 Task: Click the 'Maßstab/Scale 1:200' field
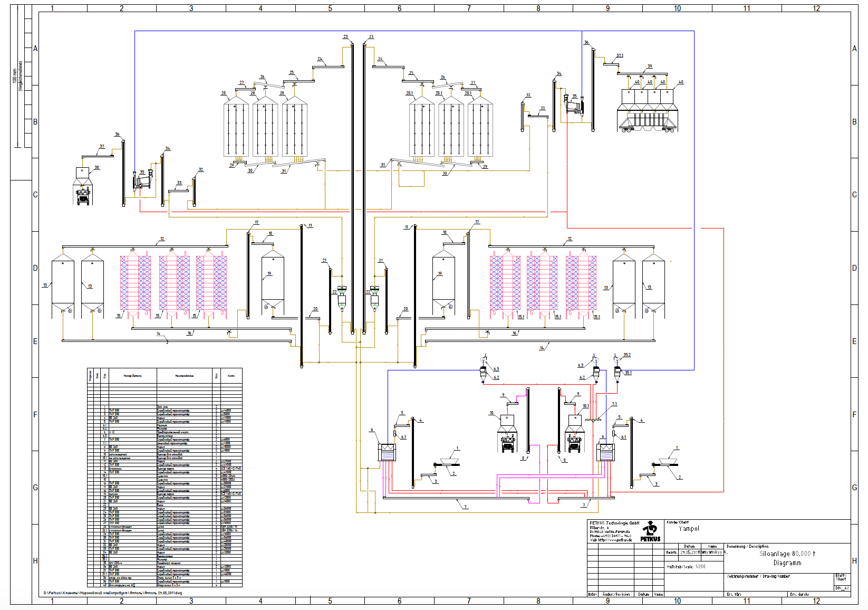686,567
